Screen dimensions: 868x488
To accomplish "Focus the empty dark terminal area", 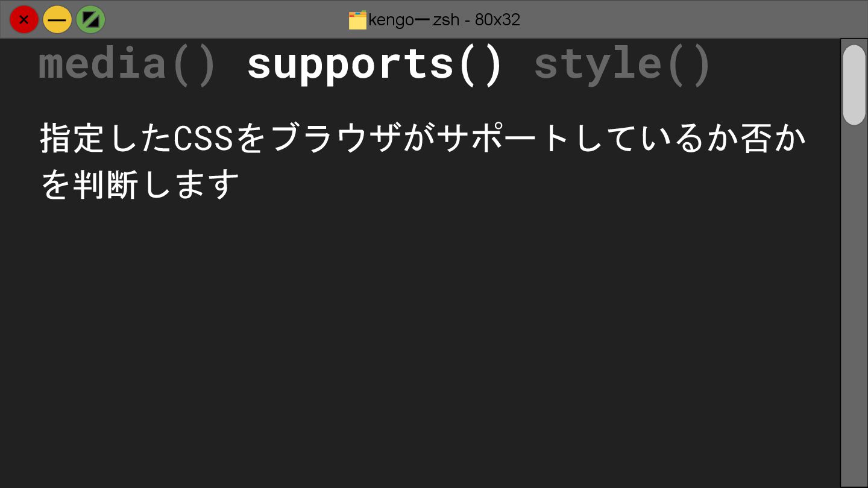I will pyautogui.click(x=422, y=343).
